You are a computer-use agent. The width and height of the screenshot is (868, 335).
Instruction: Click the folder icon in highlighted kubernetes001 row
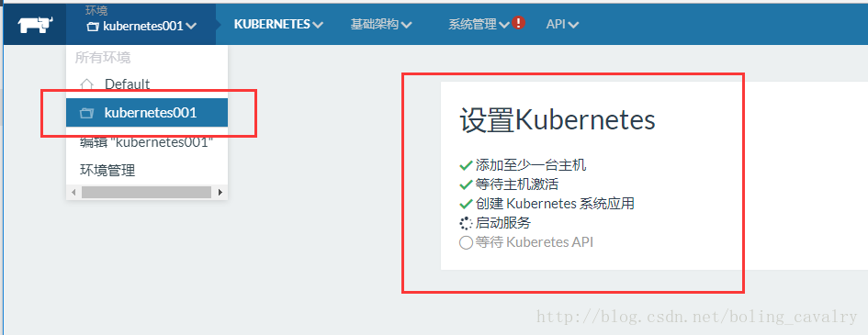pos(86,113)
